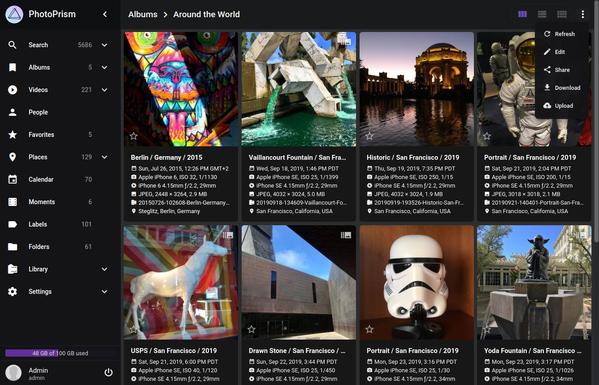Click the Library icon in the sidebar

click(x=13, y=269)
